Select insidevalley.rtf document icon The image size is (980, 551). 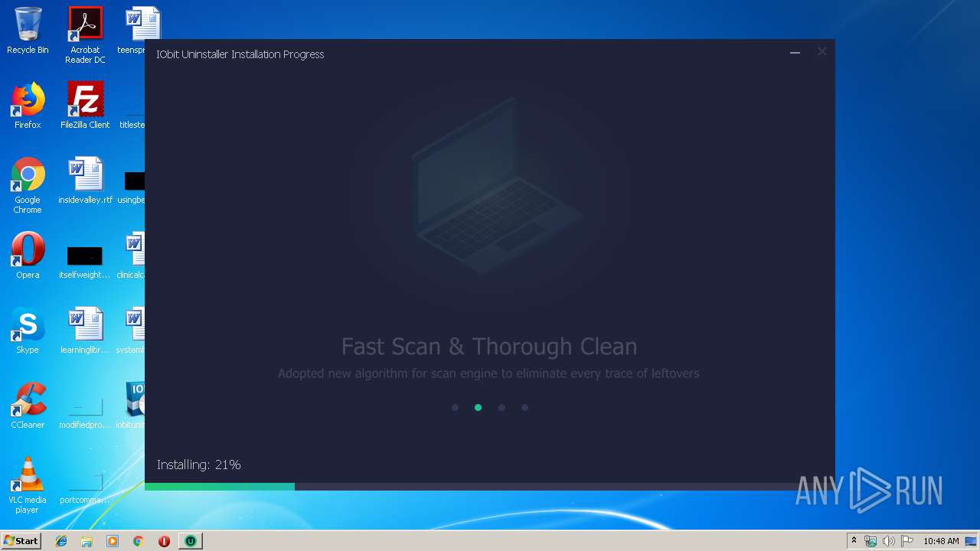85,181
